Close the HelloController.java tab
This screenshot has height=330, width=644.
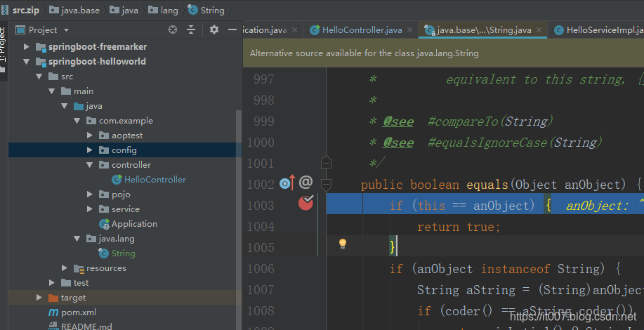409,30
